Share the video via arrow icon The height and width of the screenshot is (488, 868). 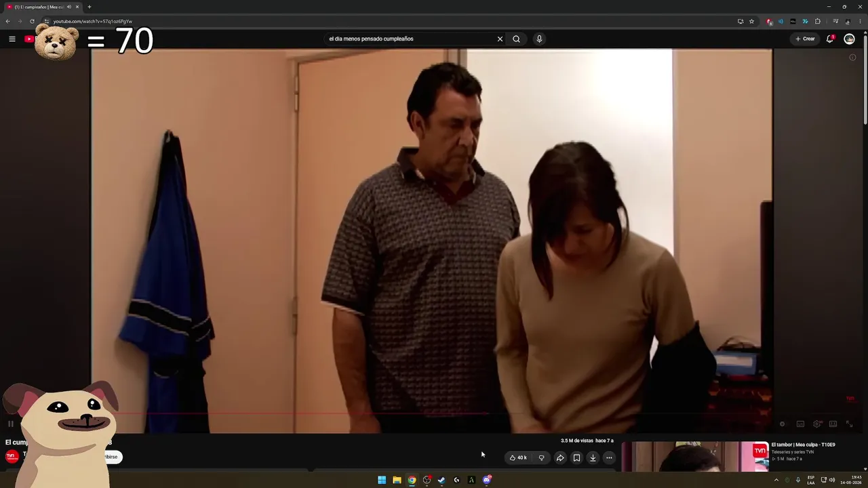pos(560,457)
